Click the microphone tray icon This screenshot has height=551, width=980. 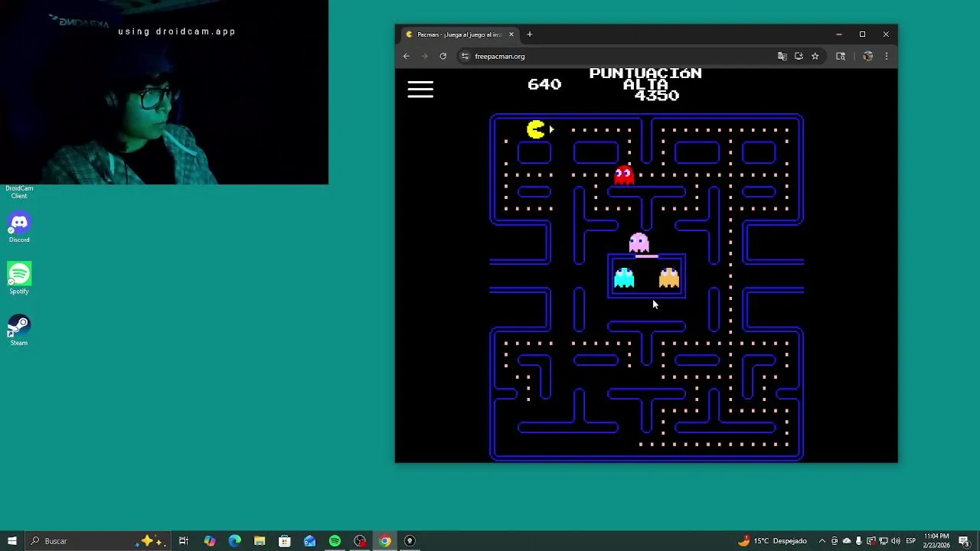pos(859,541)
